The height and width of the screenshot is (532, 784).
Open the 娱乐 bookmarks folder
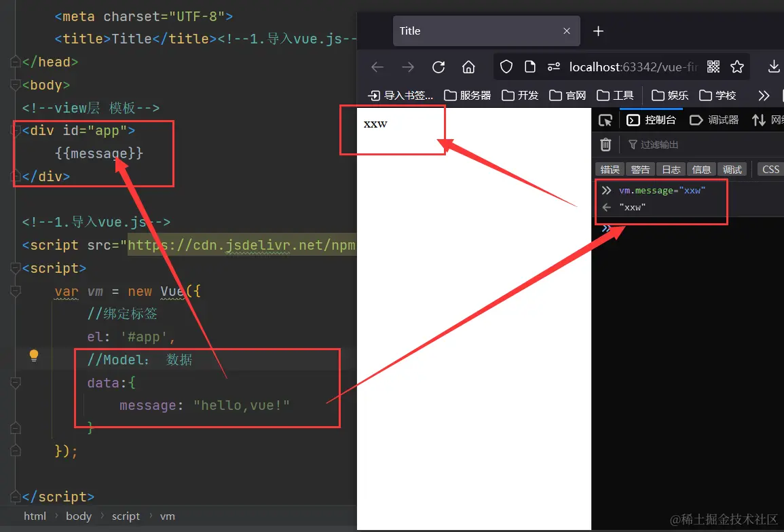tap(670, 95)
